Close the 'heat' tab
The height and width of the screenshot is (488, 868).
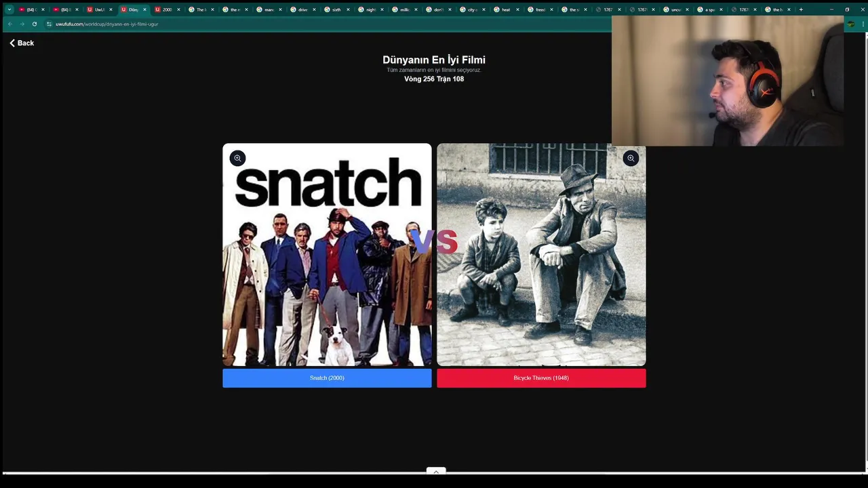click(x=517, y=9)
